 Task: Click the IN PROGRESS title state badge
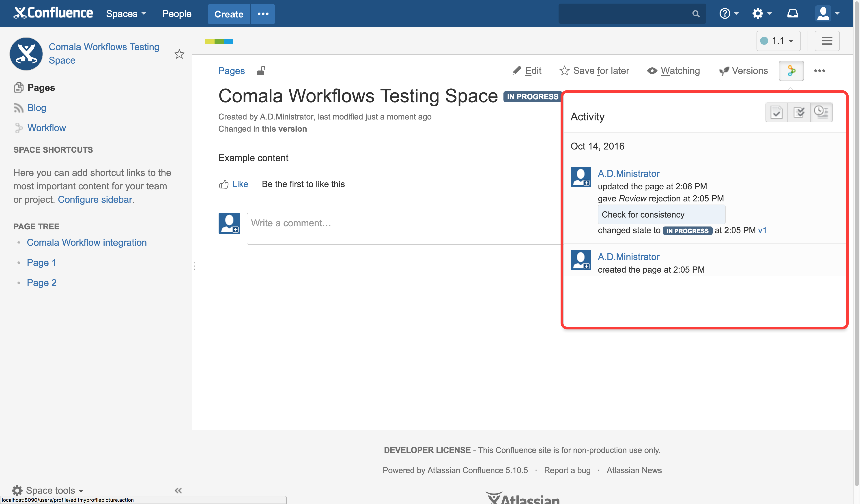coord(532,97)
